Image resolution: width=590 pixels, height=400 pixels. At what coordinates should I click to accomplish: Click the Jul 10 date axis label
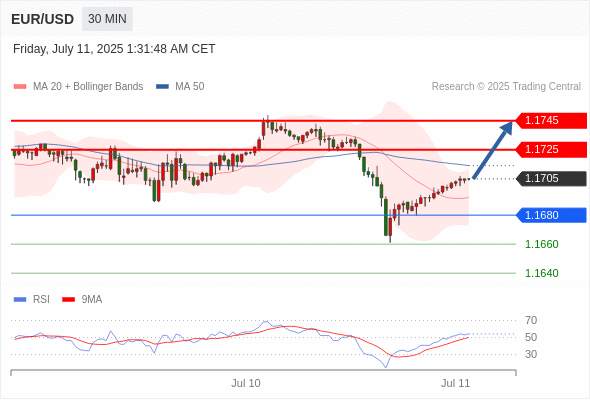coord(246,383)
